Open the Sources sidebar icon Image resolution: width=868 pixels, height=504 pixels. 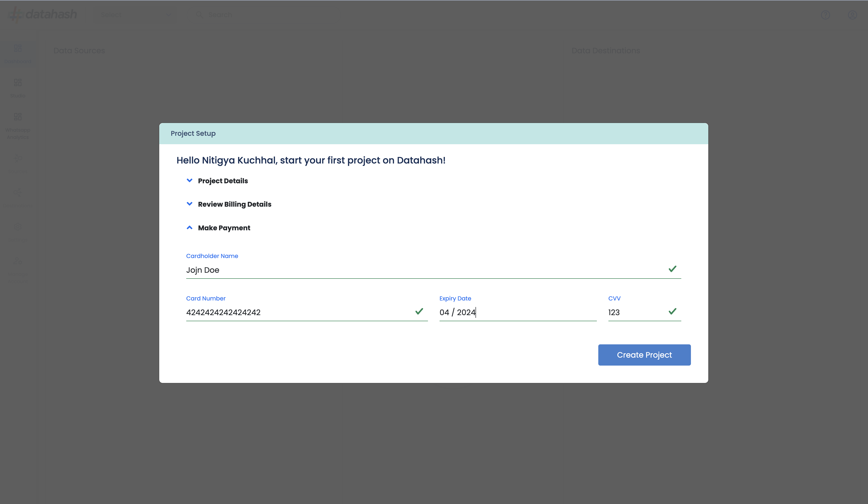coord(18,158)
